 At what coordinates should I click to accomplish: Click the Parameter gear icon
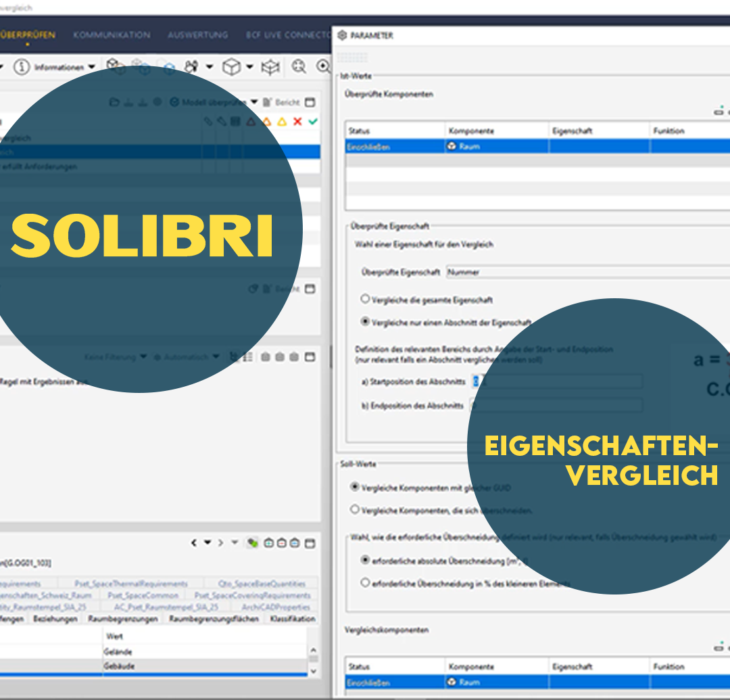pyautogui.click(x=342, y=35)
